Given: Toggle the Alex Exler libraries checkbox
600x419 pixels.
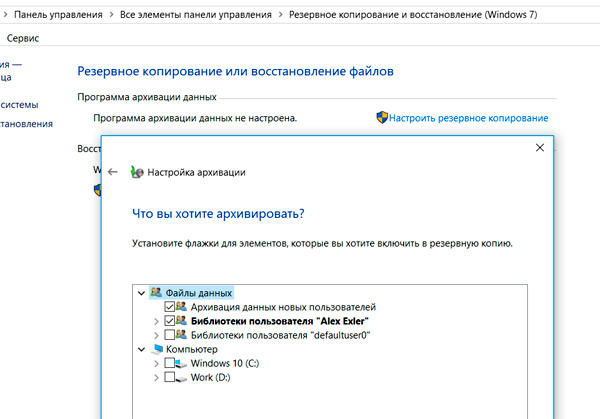Looking at the screenshot, I should [169, 321].
